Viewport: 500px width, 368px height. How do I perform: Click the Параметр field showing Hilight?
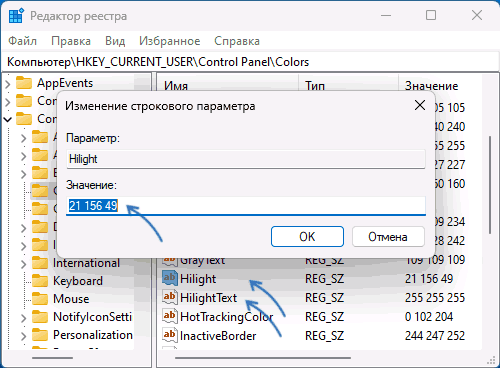pyautogui.click(x=246, y=159)
